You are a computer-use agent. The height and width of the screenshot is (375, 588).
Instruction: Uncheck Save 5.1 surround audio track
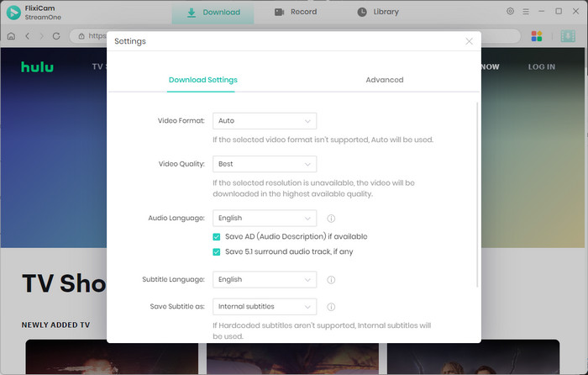pos(217,251)
